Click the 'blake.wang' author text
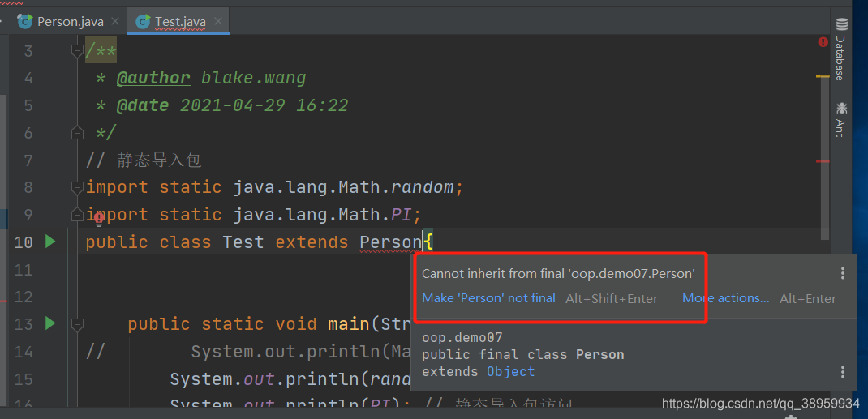Screen dimensions: 868x419 [x=253, y=78]
